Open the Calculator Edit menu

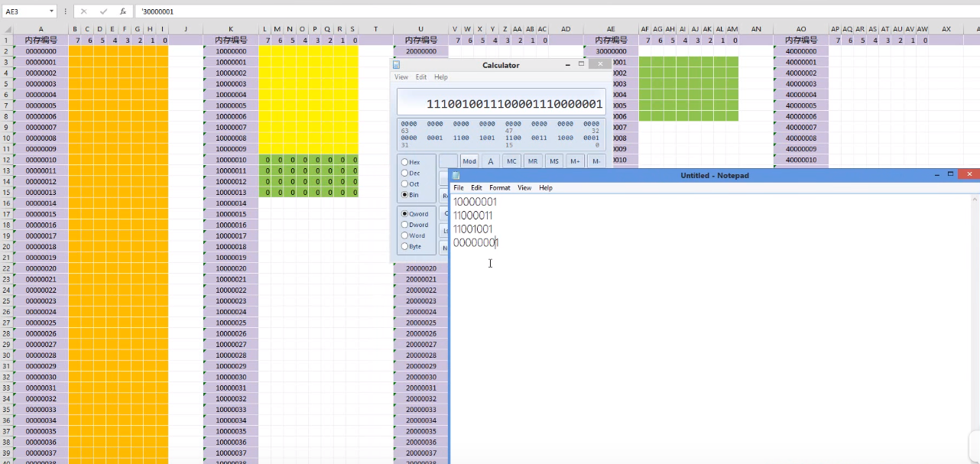pyautogui.click(x=421, y=77)
